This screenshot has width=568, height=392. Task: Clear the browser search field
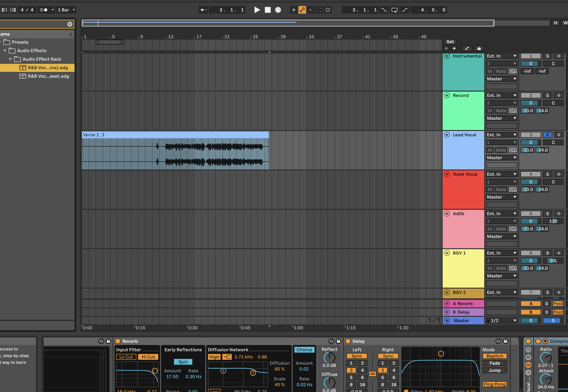pos(70,24)
